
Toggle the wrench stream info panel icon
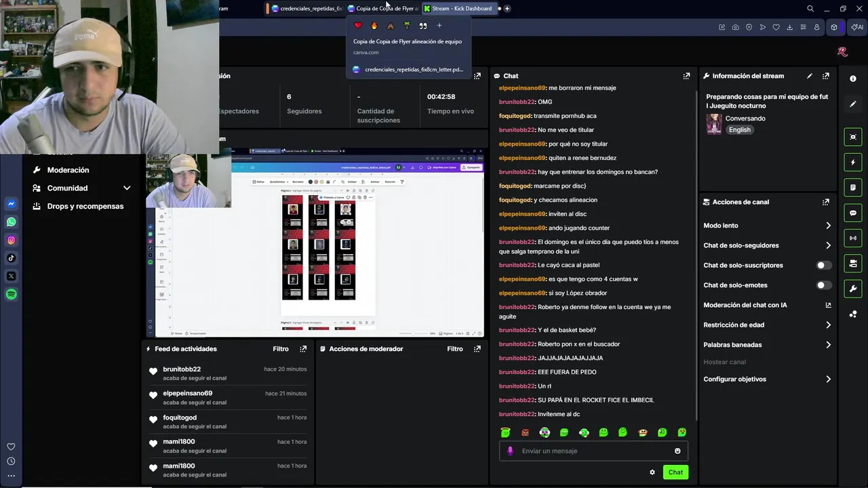[x=853, y=289]
